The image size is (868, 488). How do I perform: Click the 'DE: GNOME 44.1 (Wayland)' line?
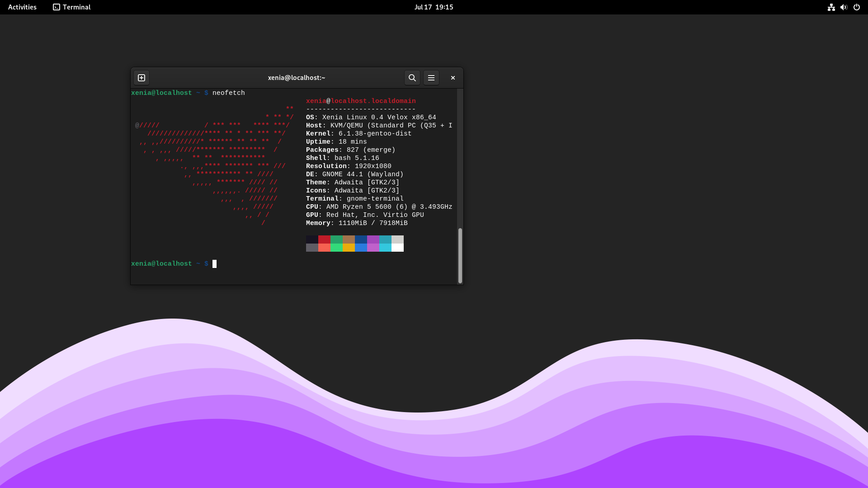point(355,174)
